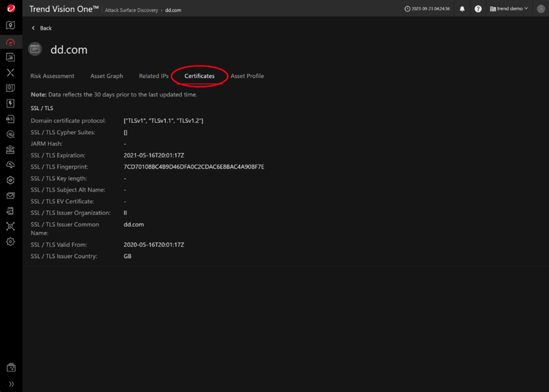Click the SSL / TLS Cypher Suites label
Viewport: 549px width, 392px height.
coord(63,133)
